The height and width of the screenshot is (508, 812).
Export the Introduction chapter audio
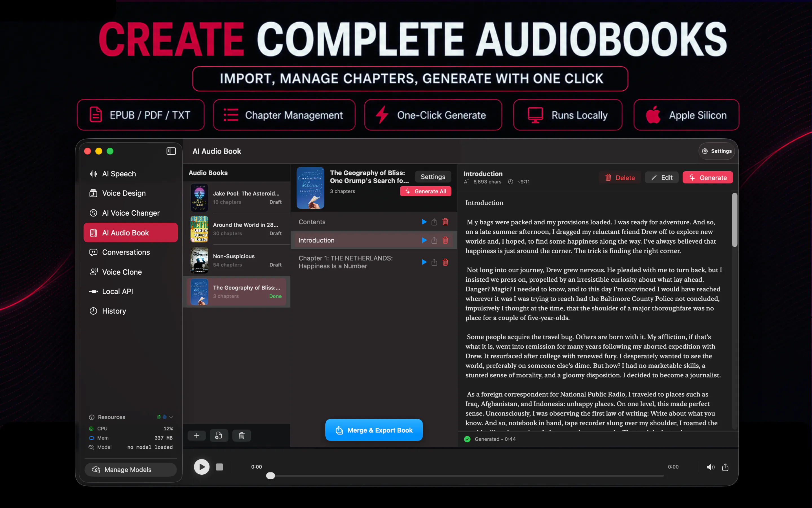tap(434, 240)
